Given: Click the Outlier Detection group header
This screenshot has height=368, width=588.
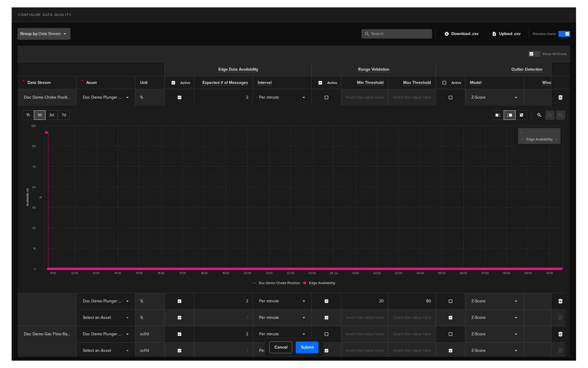Looking at the screenshot, I should click(x=527, y=69).
